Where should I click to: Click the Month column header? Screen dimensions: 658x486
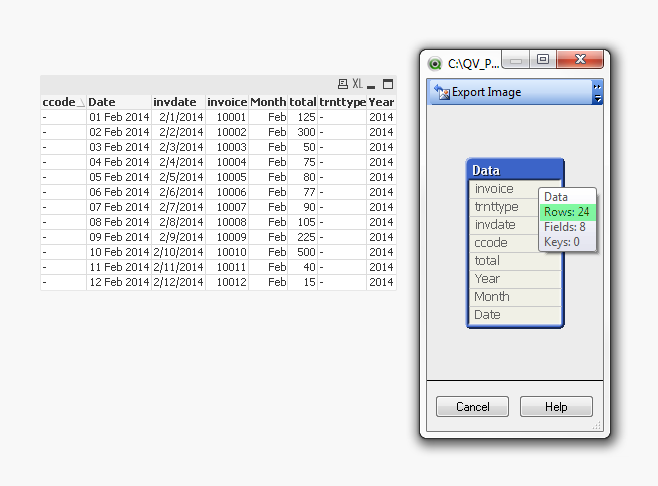[268, 102]
